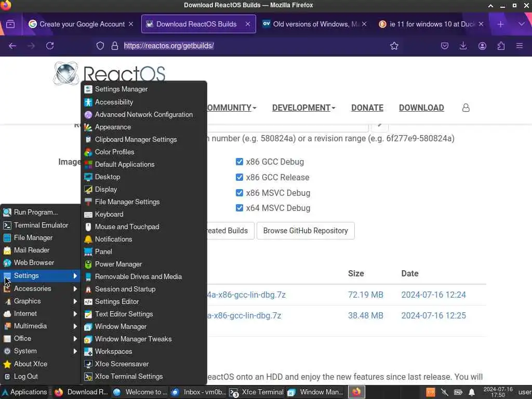The width and height of the screenshot is (532, 399).
Task: Click Session and Startup icon
Action: click(x=88, y=289)
